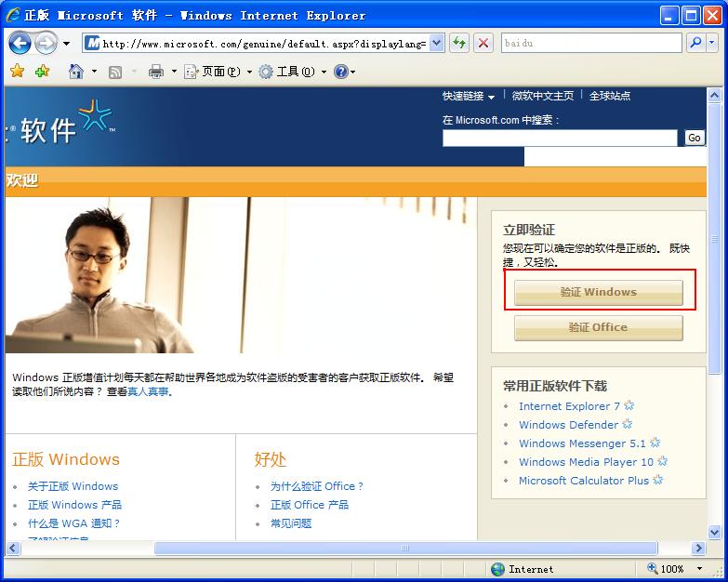Click the Microsoft.com search text field

560,138
